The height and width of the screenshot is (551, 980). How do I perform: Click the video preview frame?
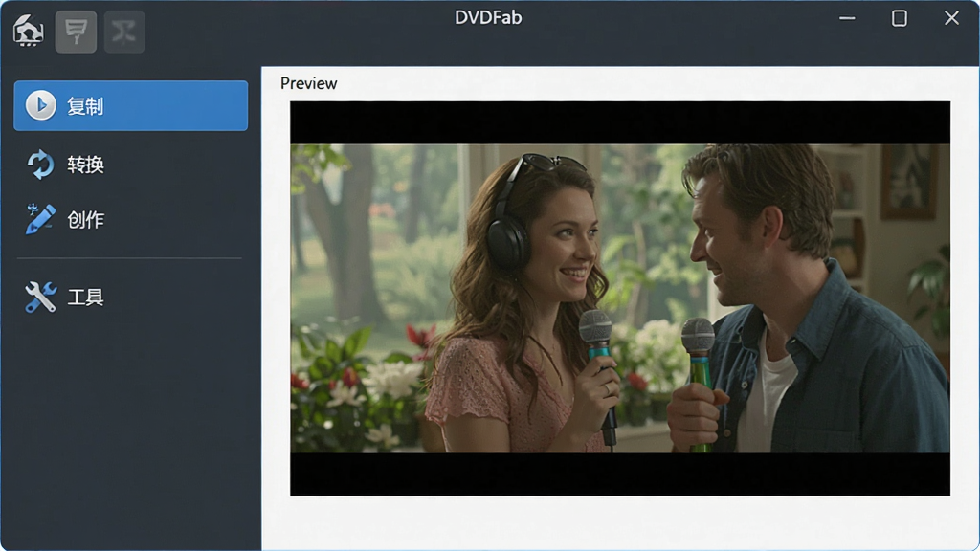point(620,298)
